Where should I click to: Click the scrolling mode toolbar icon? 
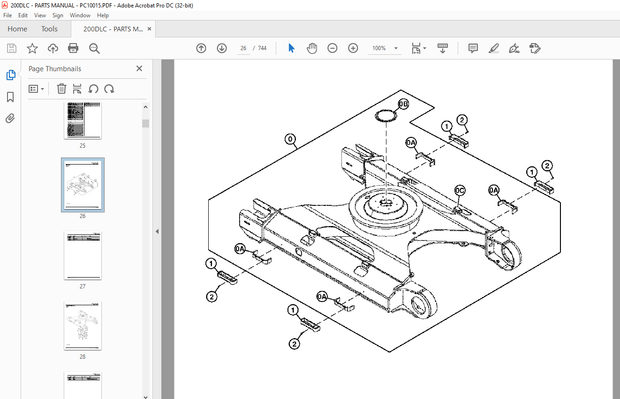pos(442,48)
